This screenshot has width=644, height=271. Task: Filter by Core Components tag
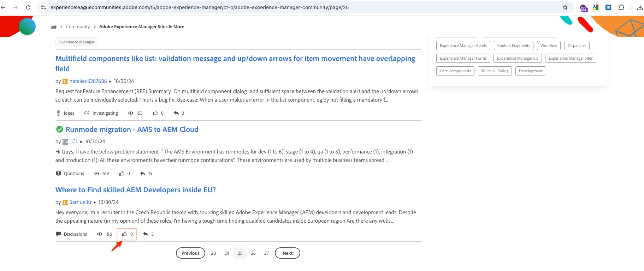click(455, 71)
